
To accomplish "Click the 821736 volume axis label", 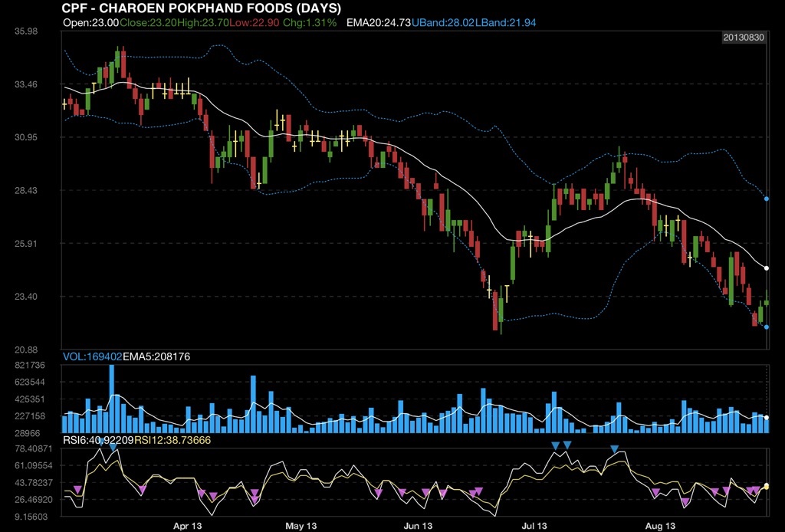I will tap(30, 366).
